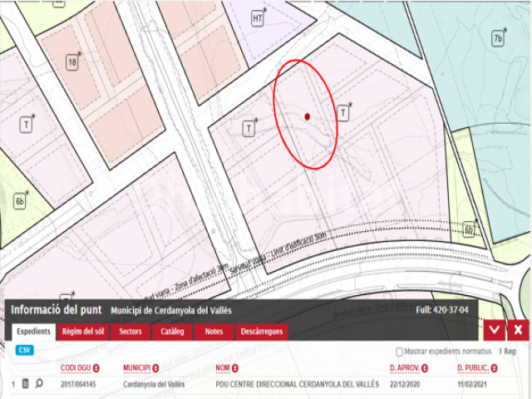532x399 pixels.
Task: Select the Expedients tab
Action: (x=32, y=332)
